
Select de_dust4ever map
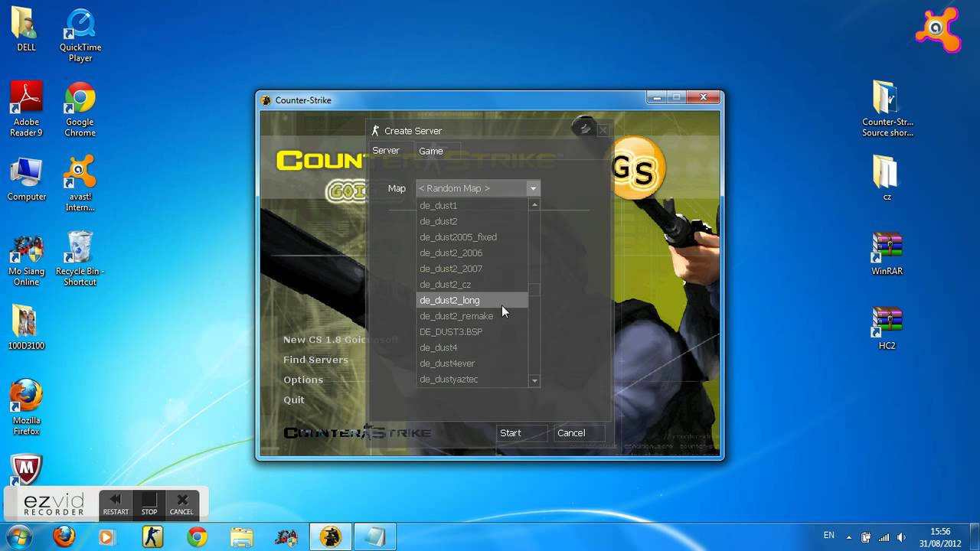click(472, 364)
